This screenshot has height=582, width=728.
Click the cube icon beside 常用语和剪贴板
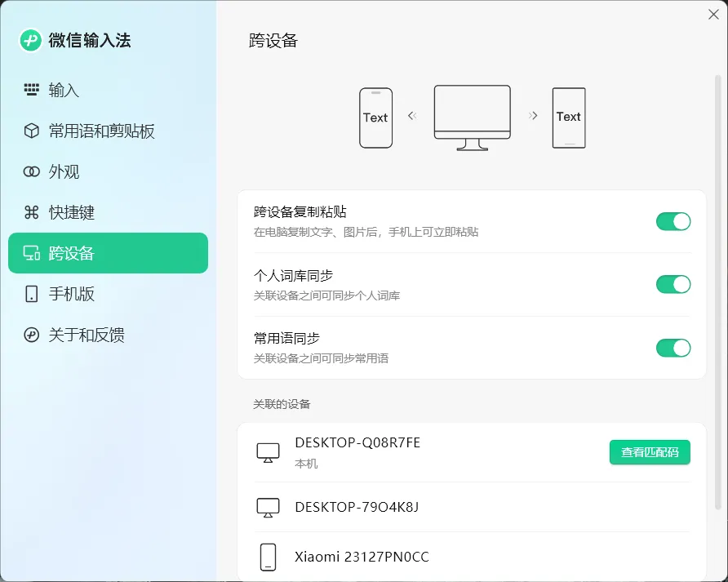[32, 131]
